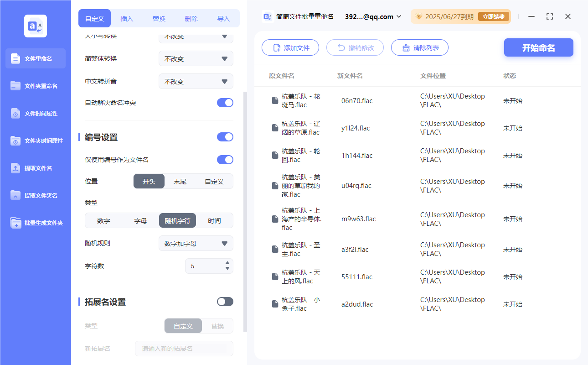Turn off the 编号设置 switch
Screen dimensions: 588x365
pos(225,136)
